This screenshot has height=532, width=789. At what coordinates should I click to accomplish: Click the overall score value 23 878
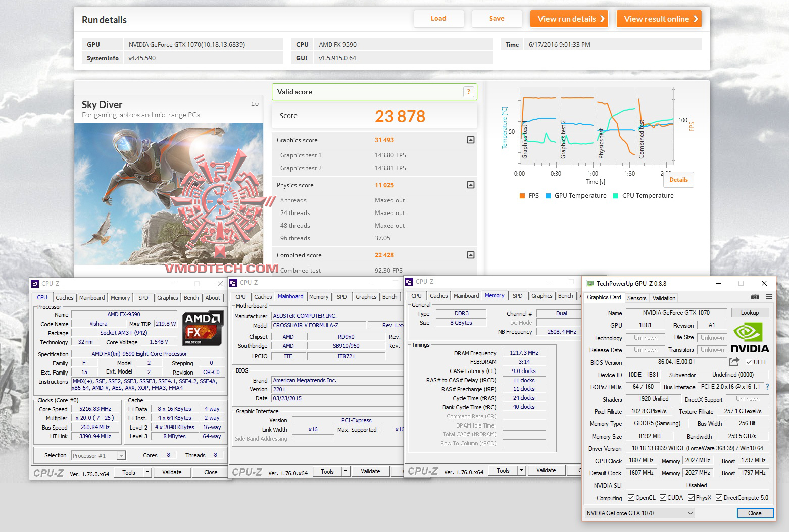point(400,116)
